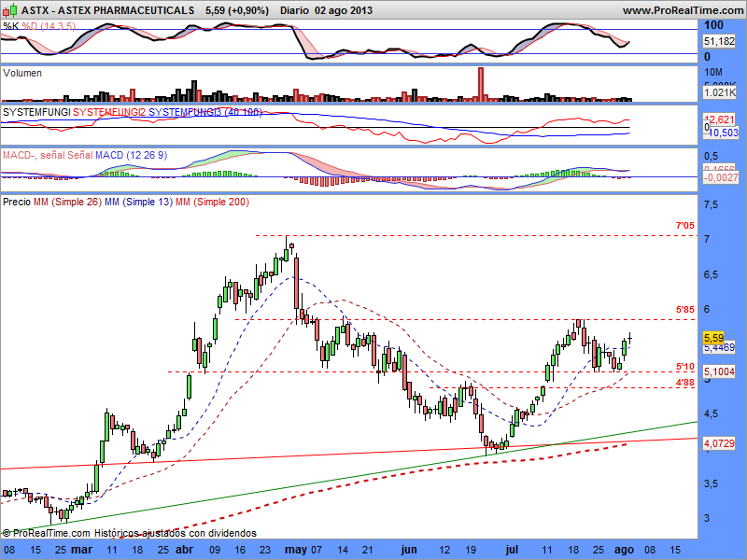747x560 pixels.
Task: Click the abr month marker on time axis
Action: click(185, 550)
